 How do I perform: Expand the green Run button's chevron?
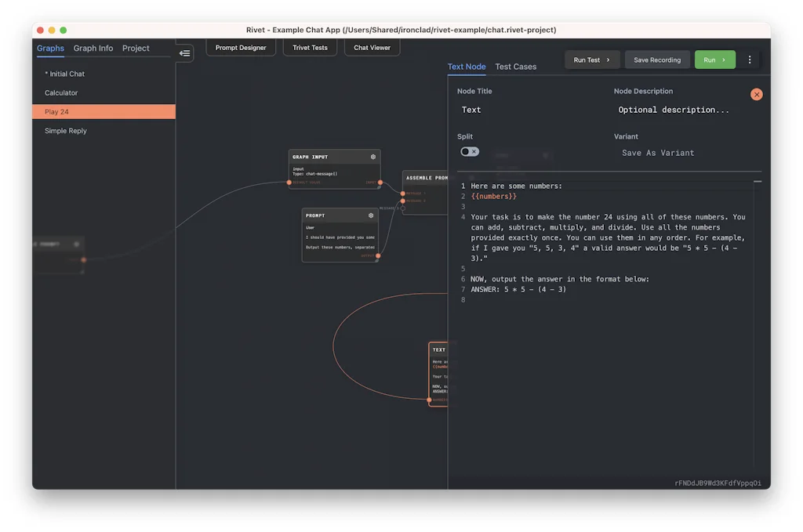point(724,60)
